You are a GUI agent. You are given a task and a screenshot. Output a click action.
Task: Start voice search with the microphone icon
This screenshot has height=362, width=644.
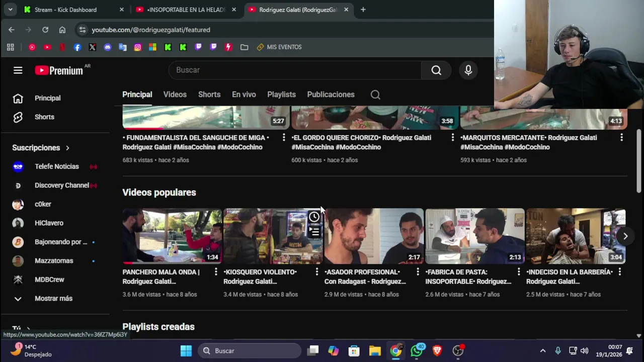[468, 70]
